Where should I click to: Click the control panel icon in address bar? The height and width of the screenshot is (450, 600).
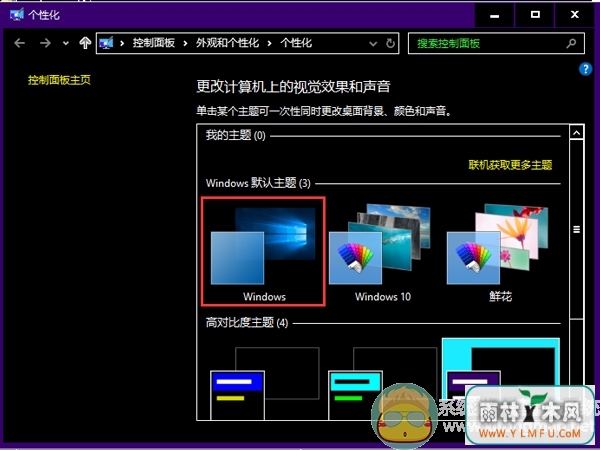[x=106, y=43]
